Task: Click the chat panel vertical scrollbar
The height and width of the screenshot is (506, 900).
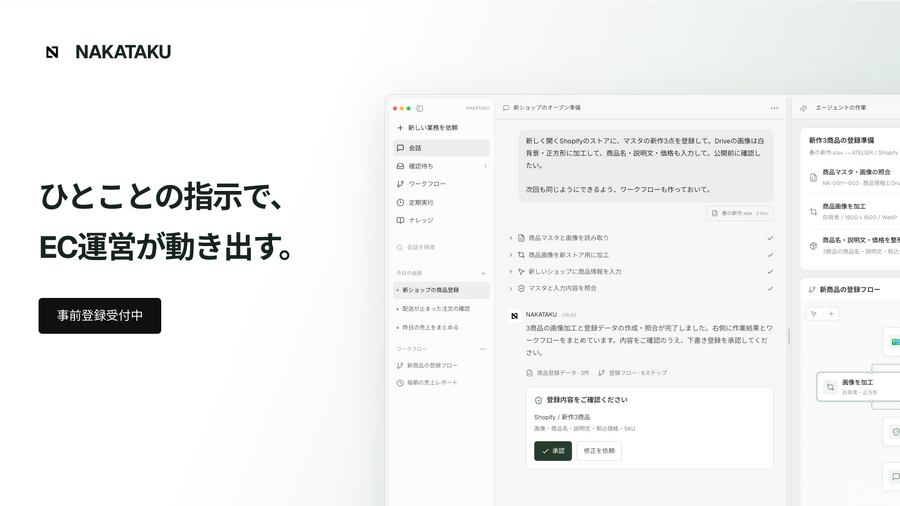Action: (789, 337)
